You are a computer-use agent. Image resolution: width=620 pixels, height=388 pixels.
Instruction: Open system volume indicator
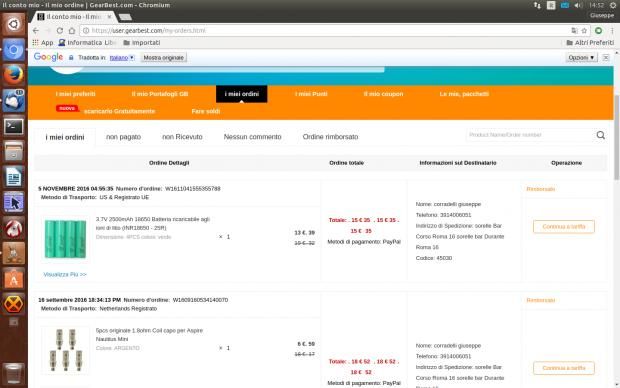coord(578,5)
